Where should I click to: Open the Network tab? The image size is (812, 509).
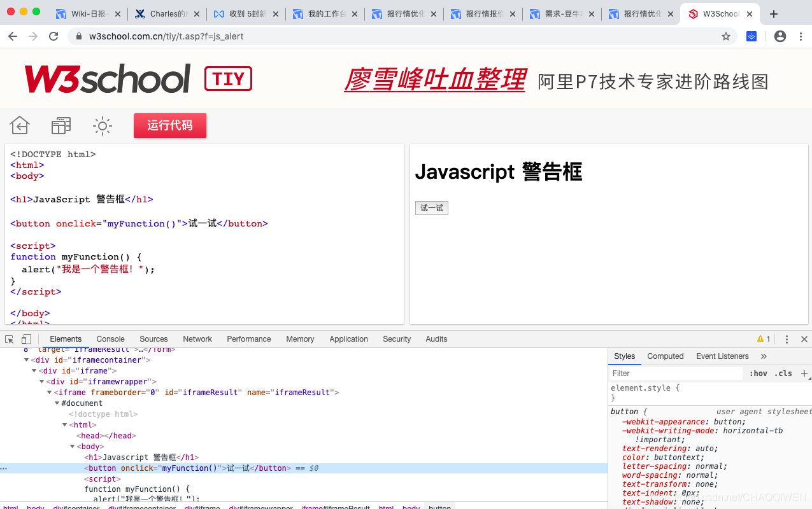click(197, 339)
